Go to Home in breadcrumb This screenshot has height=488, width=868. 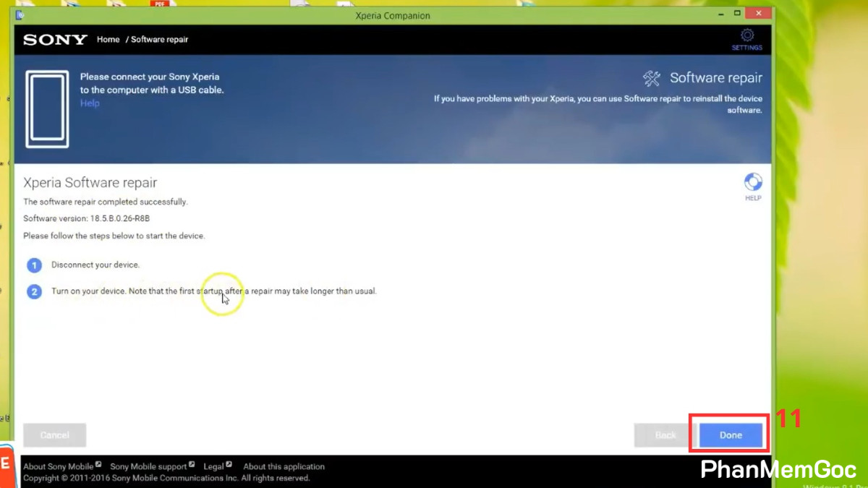pos(108,40)
